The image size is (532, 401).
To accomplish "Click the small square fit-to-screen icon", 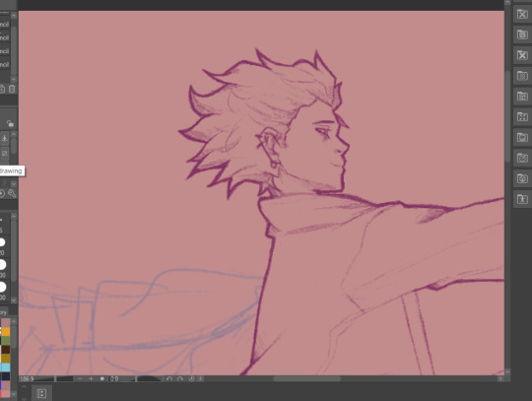I will click(x=102, y=378).
